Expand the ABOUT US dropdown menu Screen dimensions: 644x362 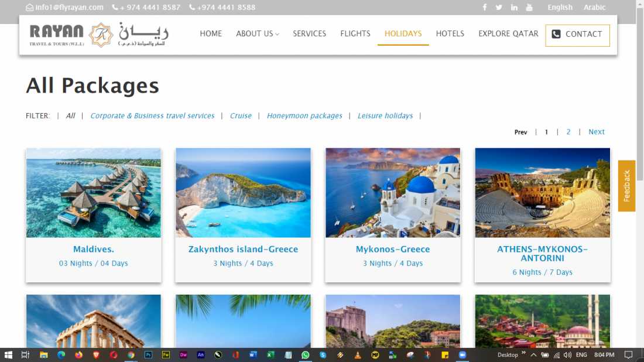tap(258, 34)
